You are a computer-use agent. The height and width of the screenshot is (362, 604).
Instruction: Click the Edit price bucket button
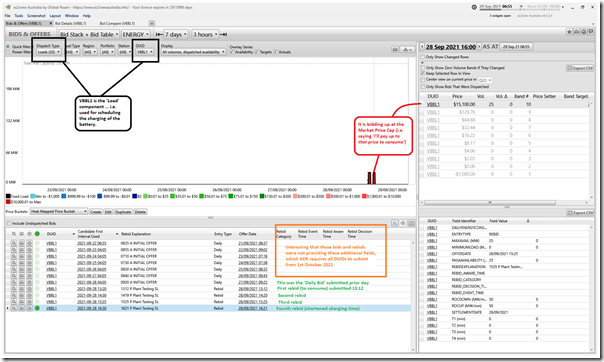pos(108,212)
